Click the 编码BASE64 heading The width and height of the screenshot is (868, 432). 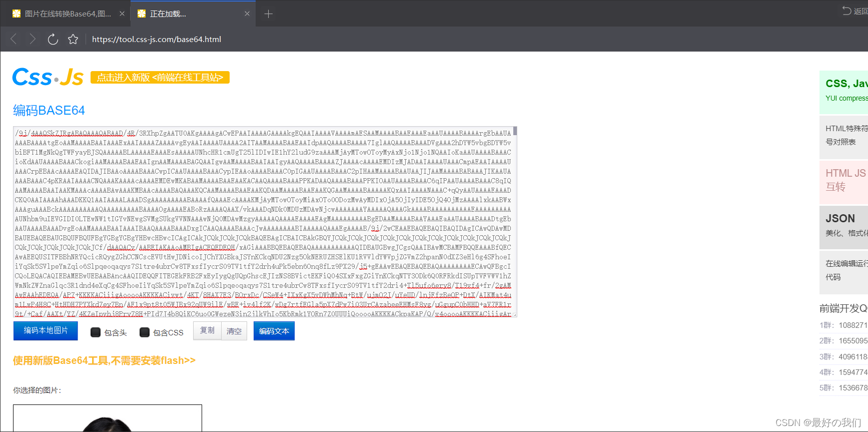(49, 110)
